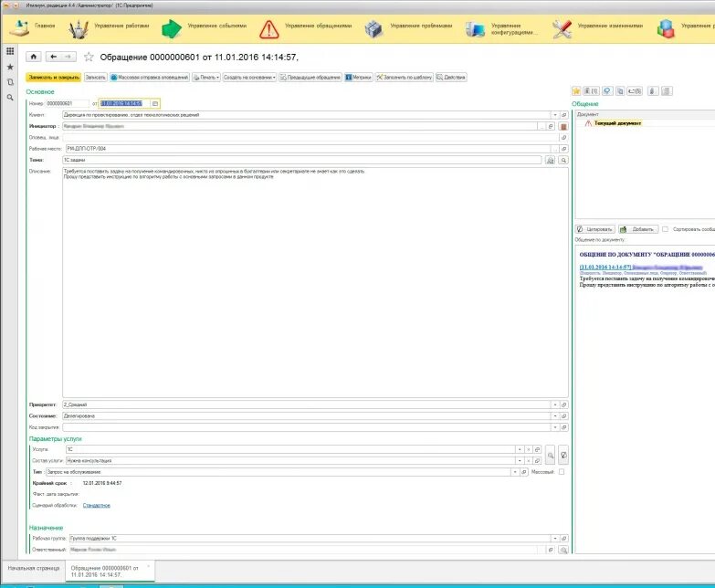Switch to Начальная страница tab
Viewport: 715px width, 588px height.
33,569
